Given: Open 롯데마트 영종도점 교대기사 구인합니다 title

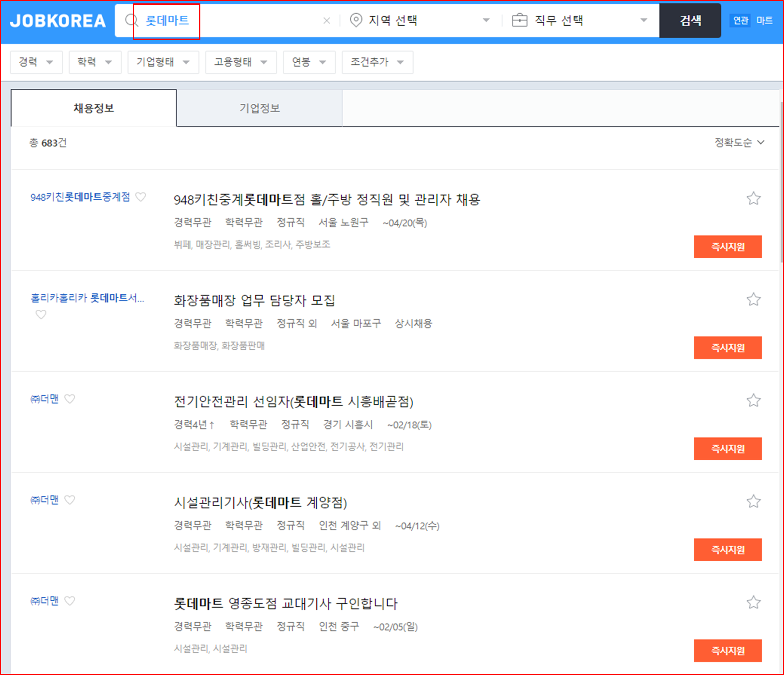Looking at the screenshot, I should tap(286, 604).
